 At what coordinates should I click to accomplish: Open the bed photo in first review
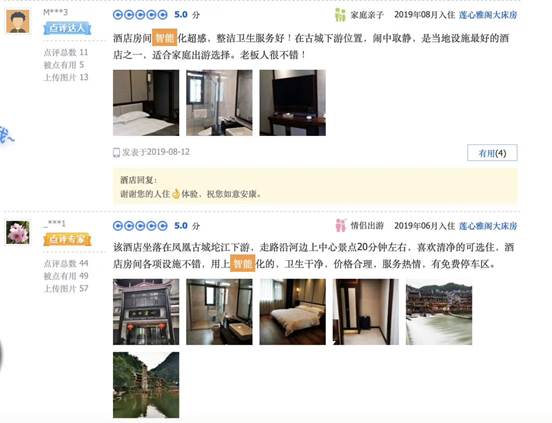pyautogui.click(x=146, y=103)
